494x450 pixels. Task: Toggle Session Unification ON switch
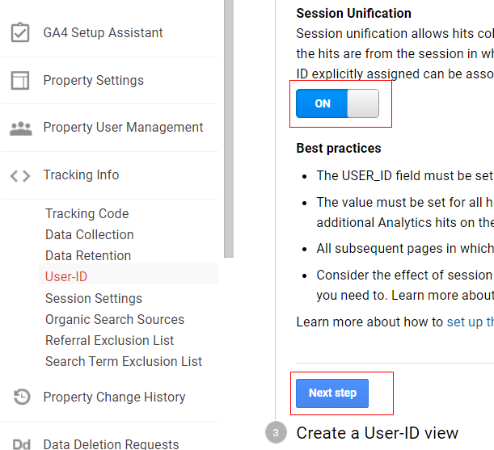click(337, 103)
